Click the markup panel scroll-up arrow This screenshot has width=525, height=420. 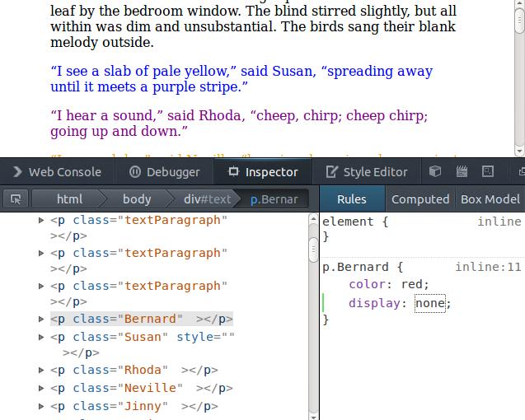313,219
